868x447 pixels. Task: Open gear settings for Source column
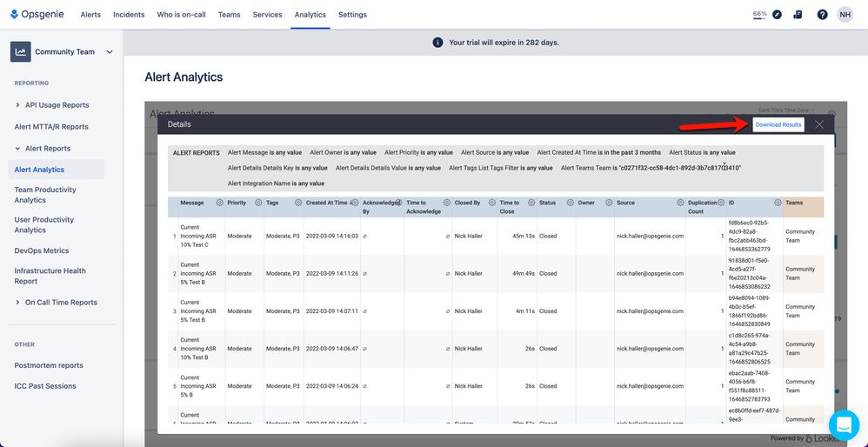point(680,203)
